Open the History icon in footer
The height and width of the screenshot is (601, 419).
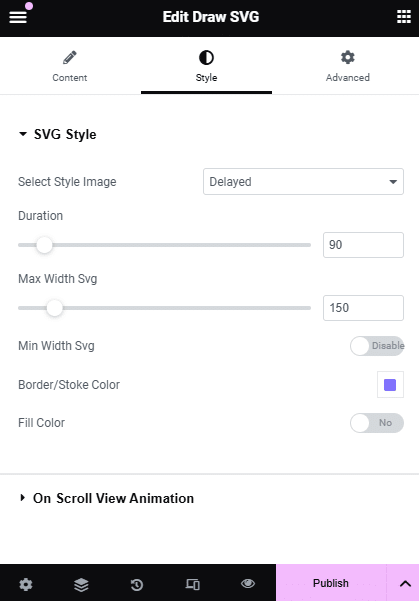click(x=137, y=584)
